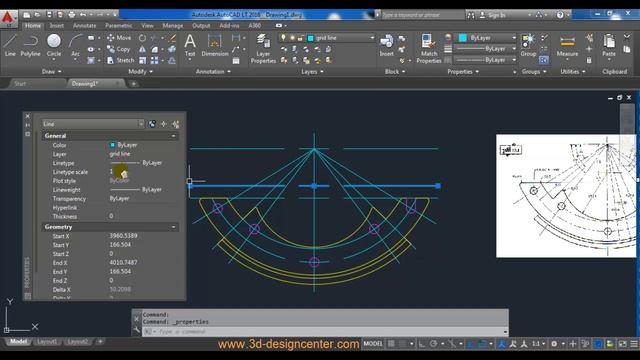Select the Polyline tool
The height and width of the screenshot is (360, 640).
tap(30, 45)
